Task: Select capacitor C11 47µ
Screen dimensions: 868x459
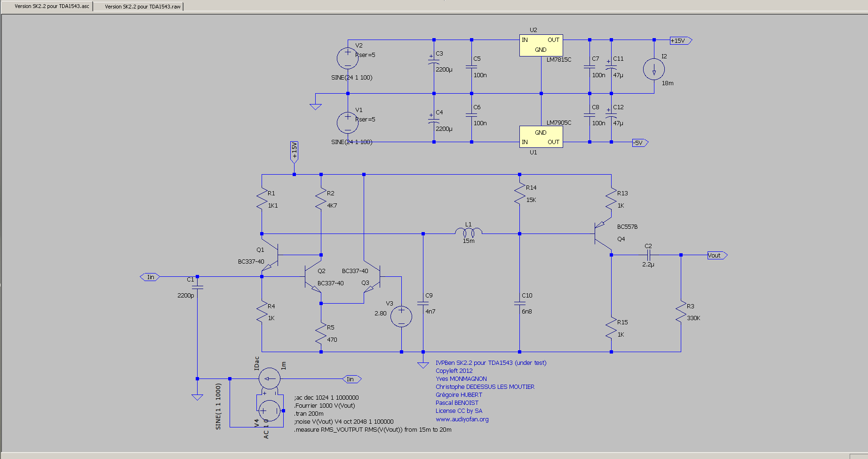Action: (611, 67)
